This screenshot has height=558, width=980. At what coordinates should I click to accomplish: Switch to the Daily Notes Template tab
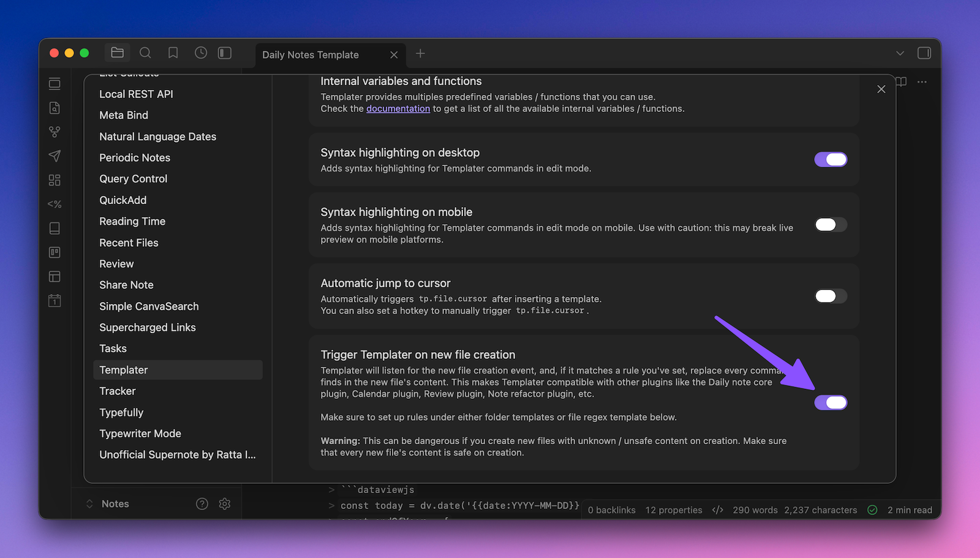311,55
